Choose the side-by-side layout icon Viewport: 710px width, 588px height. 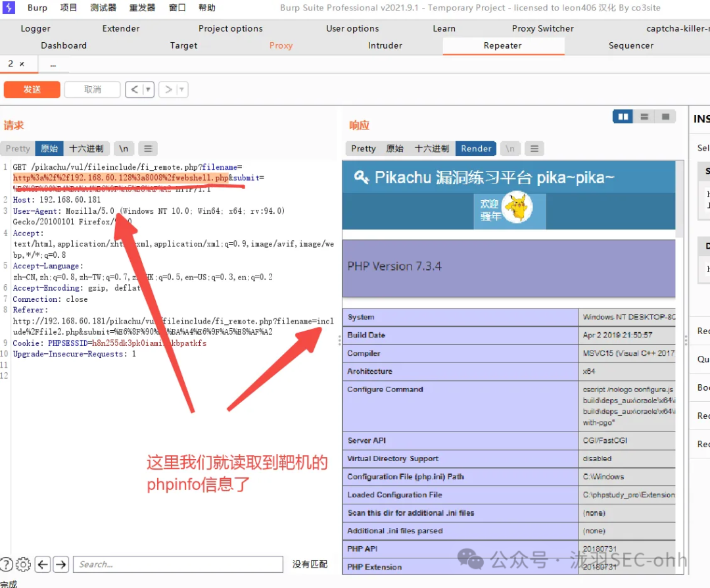(x=623, y=117)
